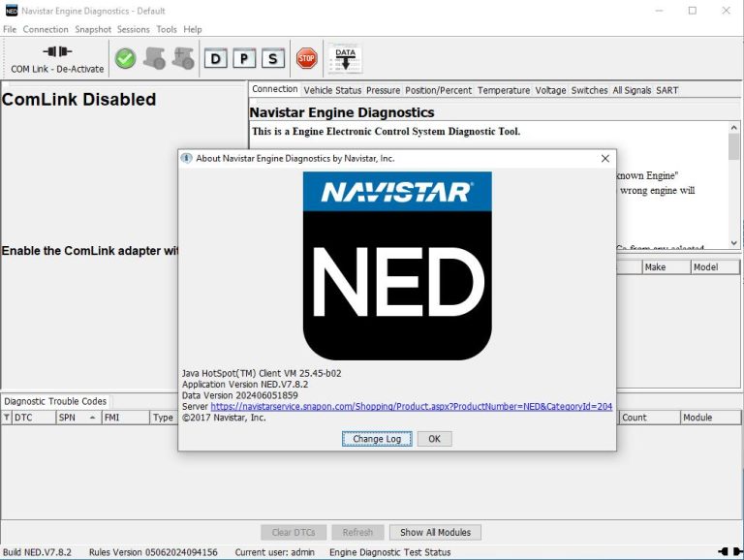Click 'Application Version NED.V7.8.2' text
744x560 pixels.
[x=245, y=385]
